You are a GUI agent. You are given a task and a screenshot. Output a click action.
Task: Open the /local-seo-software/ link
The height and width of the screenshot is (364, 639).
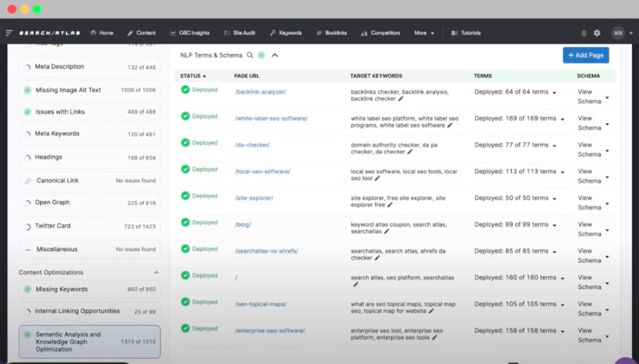point(262,171)
